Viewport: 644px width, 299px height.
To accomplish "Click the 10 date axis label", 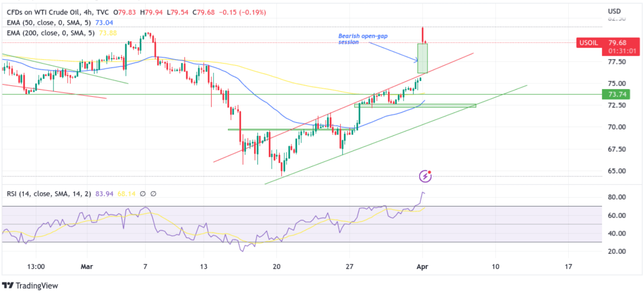I will pyautogui.click(x=496, y=267).
